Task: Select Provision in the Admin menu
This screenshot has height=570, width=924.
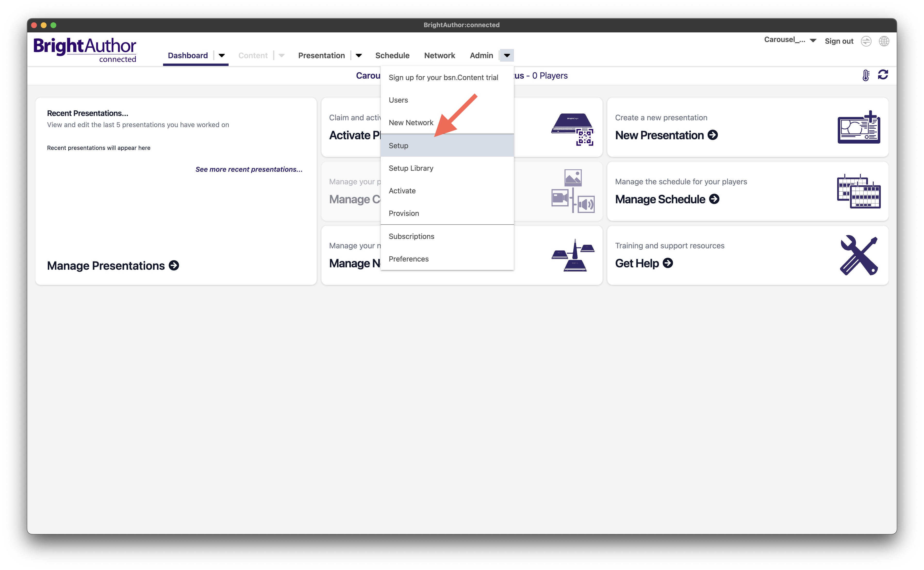Action: tap(447, 213)
